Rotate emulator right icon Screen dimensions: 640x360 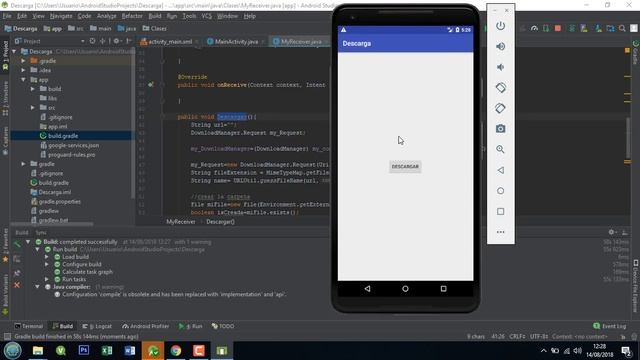tap(500, 108)
